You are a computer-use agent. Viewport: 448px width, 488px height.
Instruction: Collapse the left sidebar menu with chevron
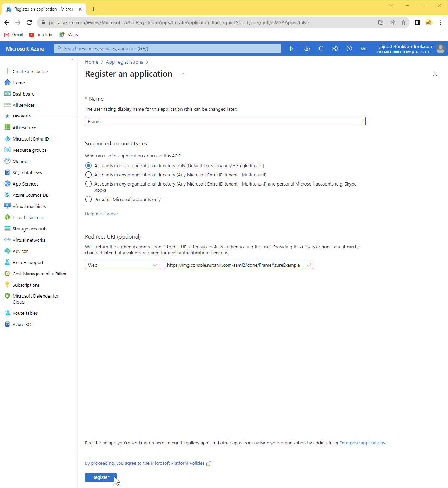click(73, 60)
